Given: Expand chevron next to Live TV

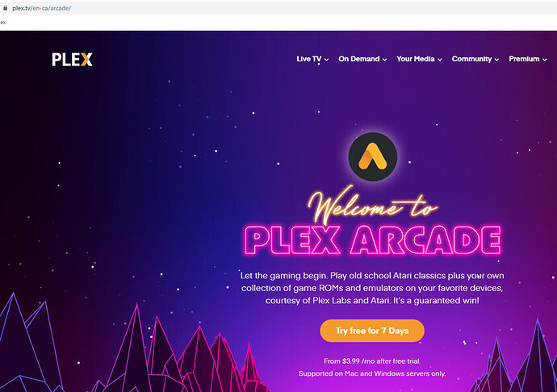Looking at the screenshot, I should 326,60.
